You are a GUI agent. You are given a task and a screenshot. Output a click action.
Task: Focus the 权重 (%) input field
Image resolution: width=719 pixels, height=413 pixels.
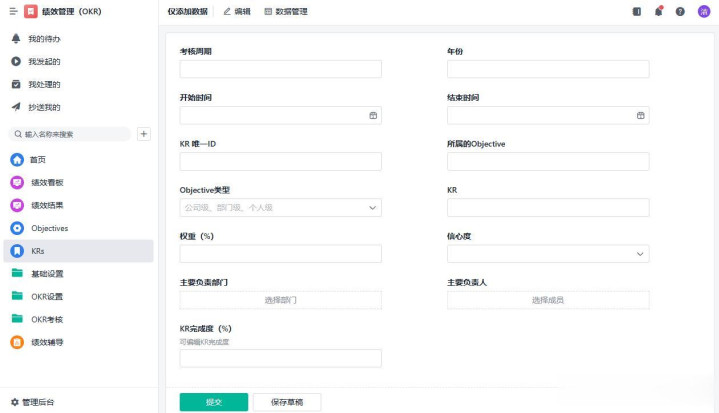[x=281, y=254]
